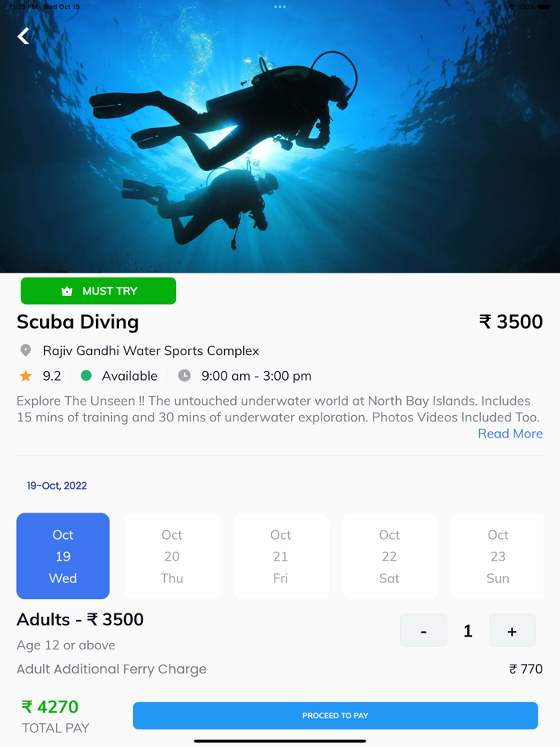Image resolution: width=560 pixels, height=747 pixels.
Task: Click the green Available status dot
Action: pyautogui.click(x=86, y=375)
